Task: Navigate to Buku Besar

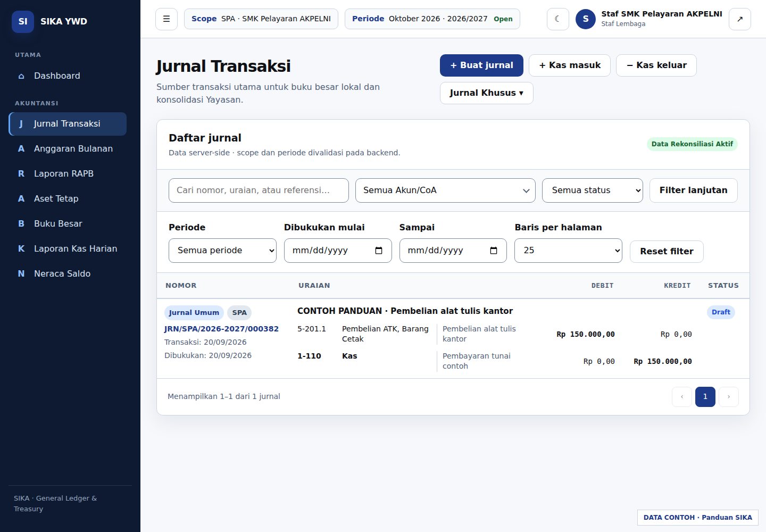Action: click(68, 223)
